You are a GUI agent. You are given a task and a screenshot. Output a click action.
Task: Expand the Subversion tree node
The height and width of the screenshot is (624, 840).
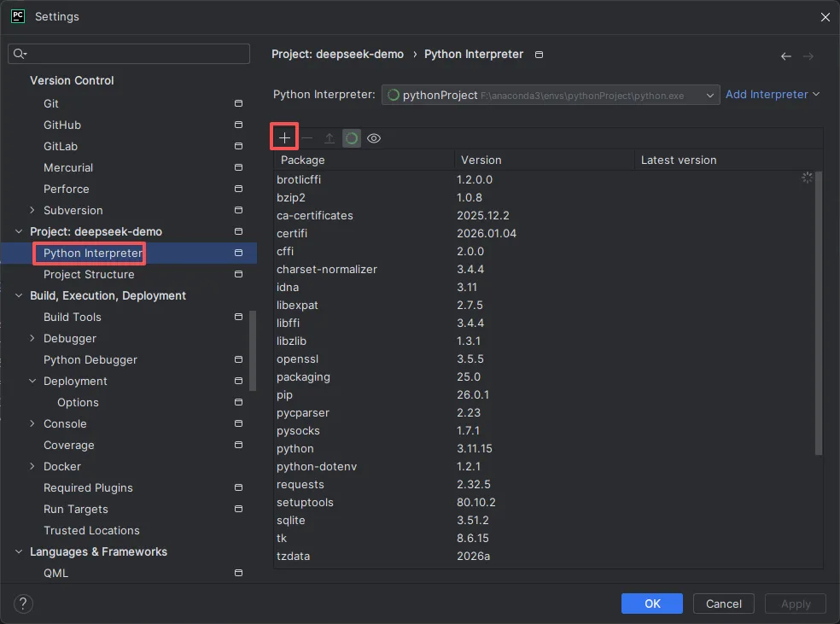coord(32,210)
